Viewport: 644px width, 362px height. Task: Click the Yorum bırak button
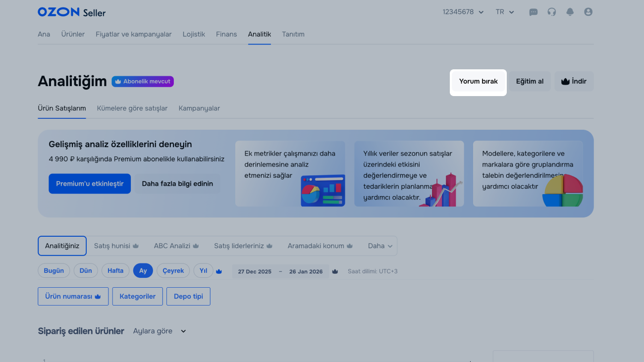(478, 82)
